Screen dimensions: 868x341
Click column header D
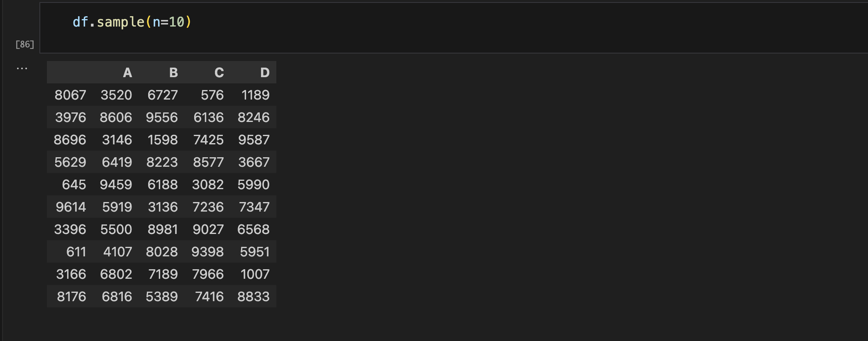(x=265, y=73)
